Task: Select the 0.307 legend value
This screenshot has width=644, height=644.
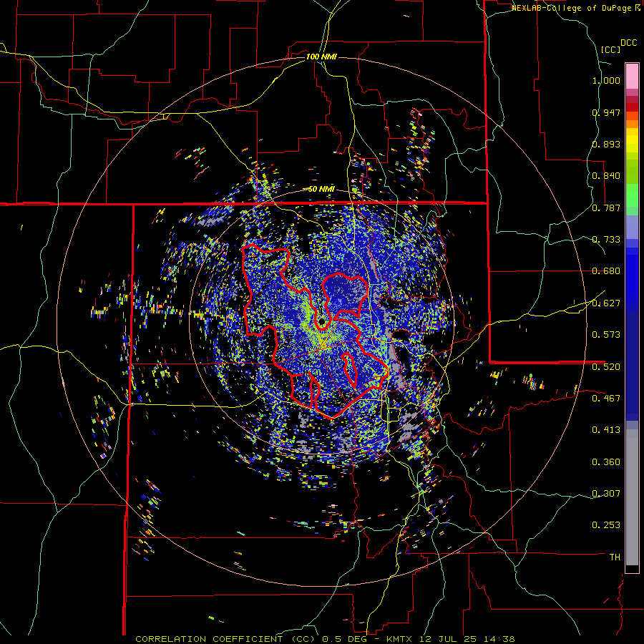Action: pyautogui.click(x=606, y=493)
